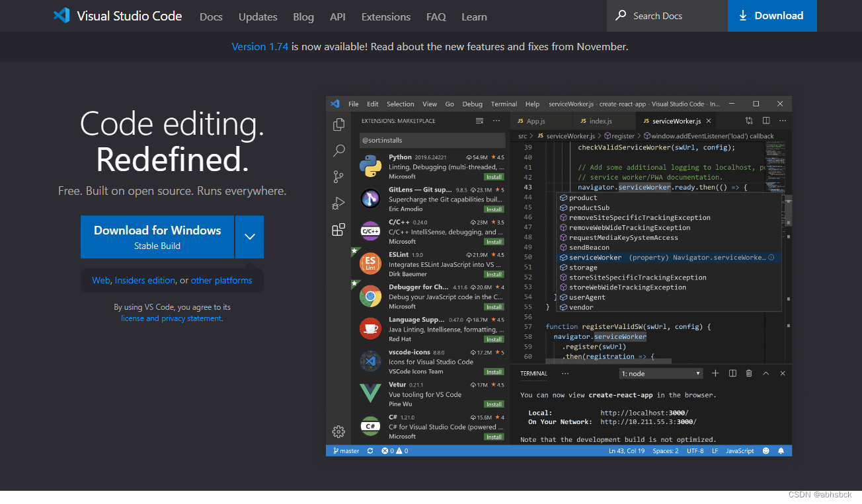
Task: Open the Explorer files icon in screenshot sidebar
Action: click(x=338, y=124)
